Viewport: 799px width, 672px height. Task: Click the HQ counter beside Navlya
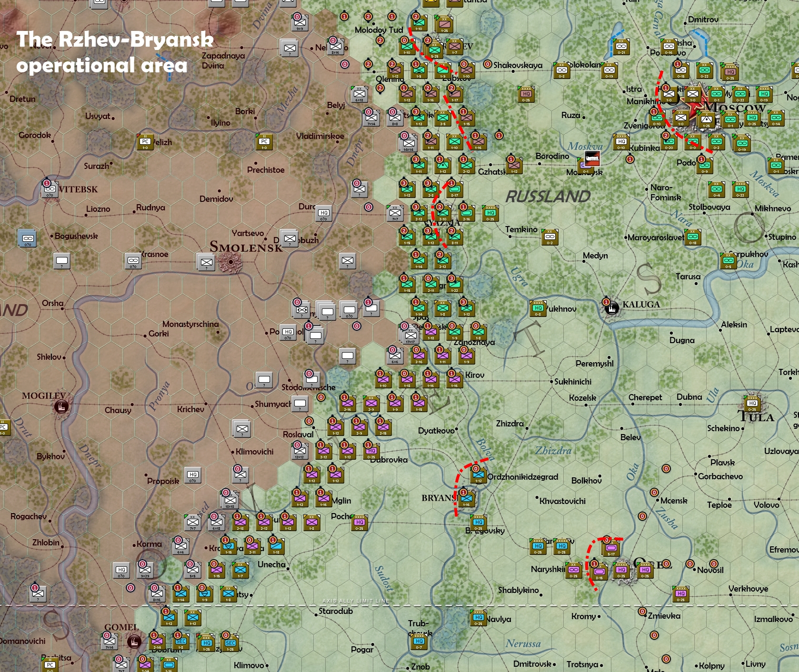point(479,618)
